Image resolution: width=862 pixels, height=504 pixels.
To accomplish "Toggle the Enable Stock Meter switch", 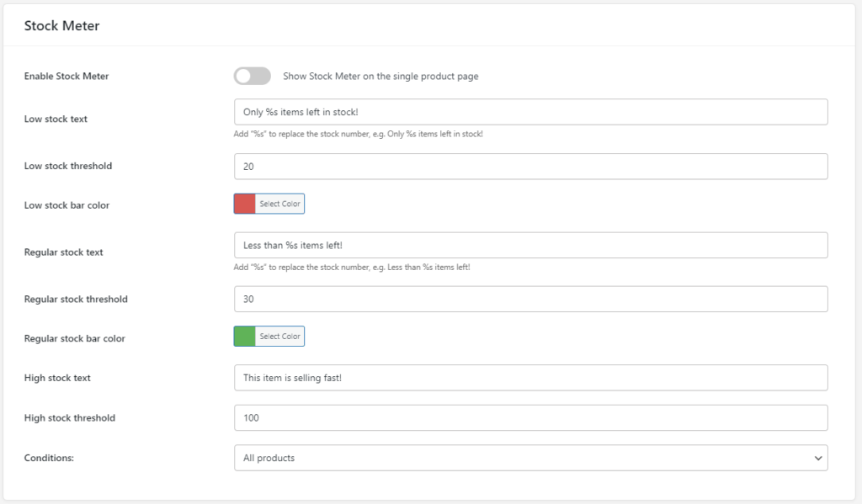I will coord(253,76).
